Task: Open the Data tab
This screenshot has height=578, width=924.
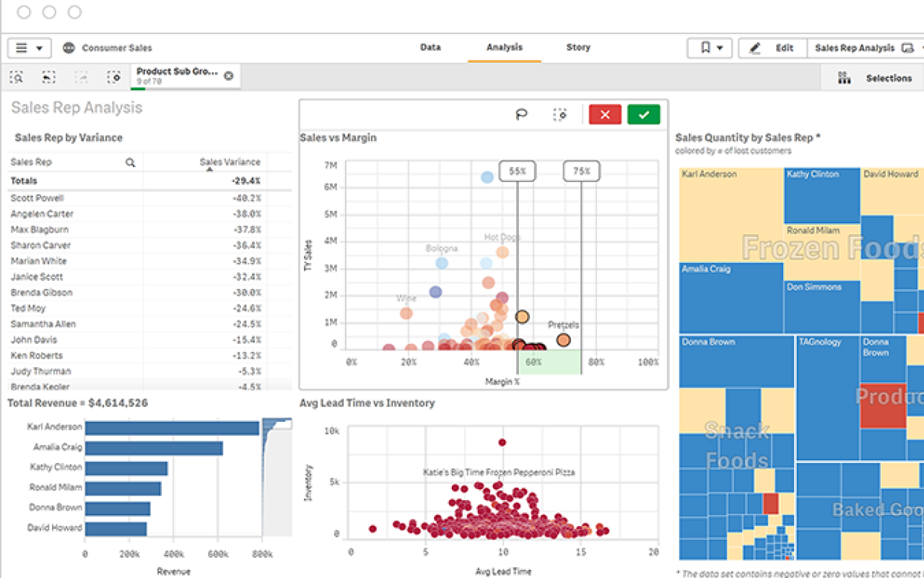Action: pyautogui.click(x=430, y=47)
